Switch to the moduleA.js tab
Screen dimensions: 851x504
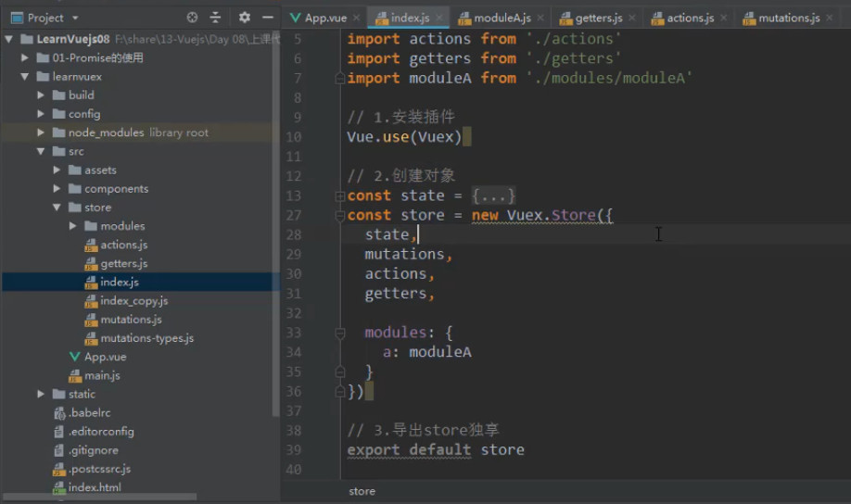click(x=502, y=18)
